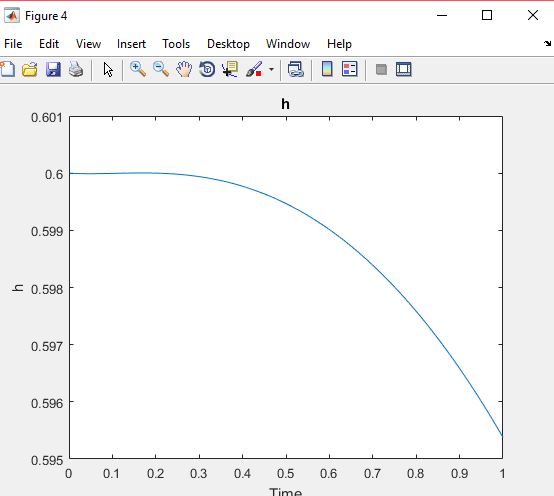This screenshot has height=496, width=554.
Task: Insert a legend from the toolbar
Action: [x=350, y=69]
